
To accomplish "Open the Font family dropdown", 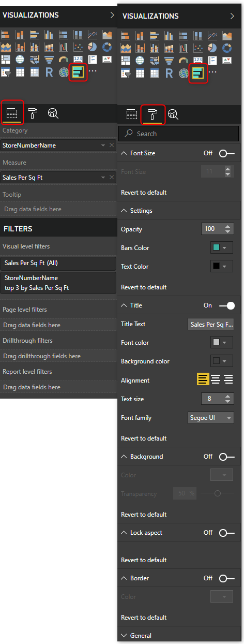I will tap(211, 418).
